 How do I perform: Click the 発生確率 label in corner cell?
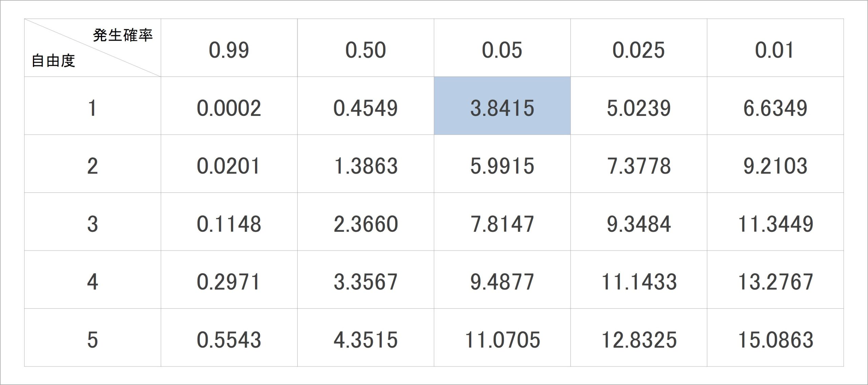pos(123,35)
